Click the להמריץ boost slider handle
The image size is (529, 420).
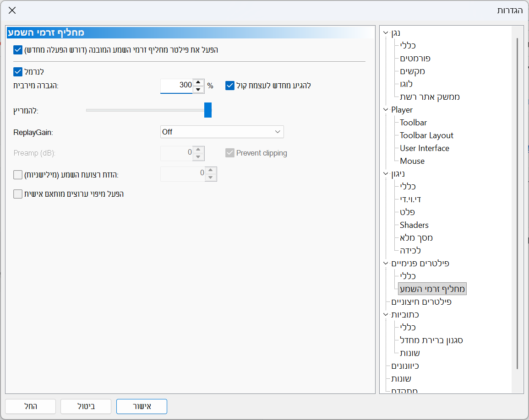click(208, 110)
